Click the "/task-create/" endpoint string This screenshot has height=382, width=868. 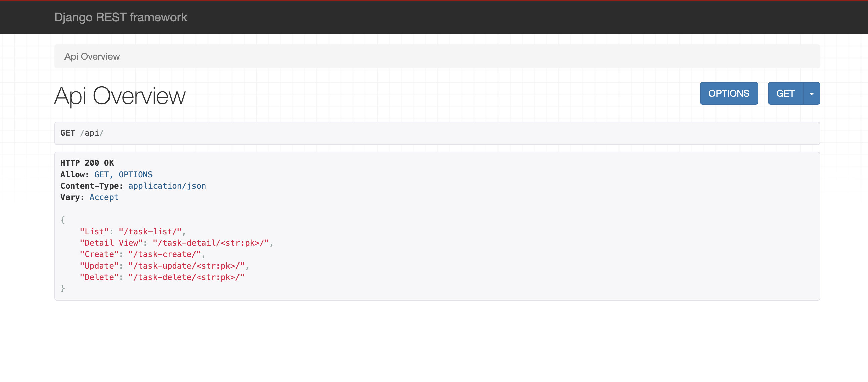pos(165,254)
